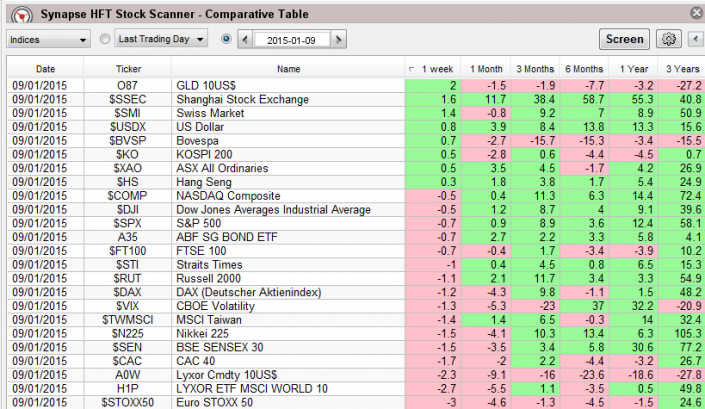This screenshot has height=409, width=705.
Task: Close the Comparative Table panel
Action: 695,12
